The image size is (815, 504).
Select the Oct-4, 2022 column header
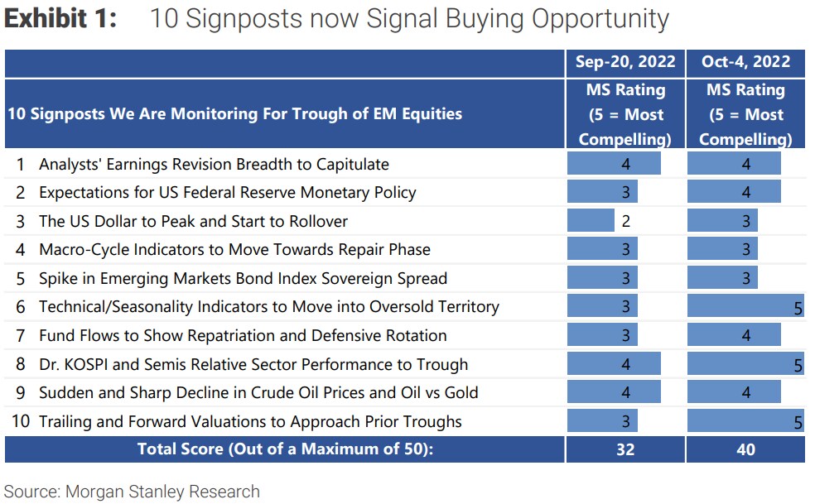(x=745, y=62)
